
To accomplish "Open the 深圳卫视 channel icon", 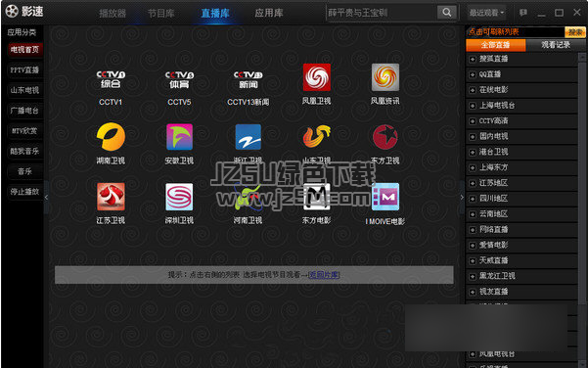I will [x=179, y=197].
